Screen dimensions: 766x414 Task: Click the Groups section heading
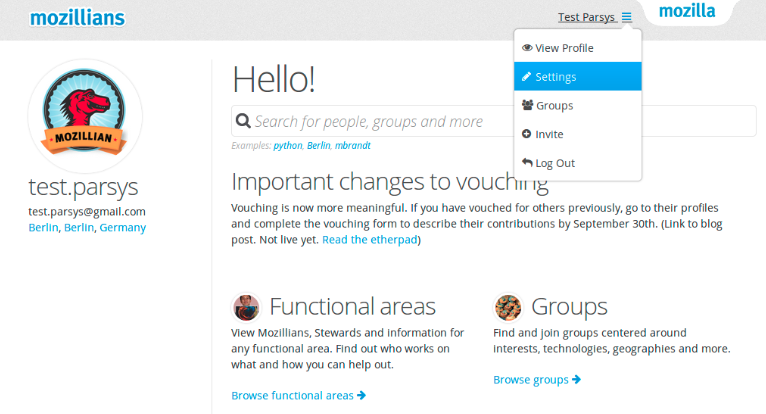tap(569, 307)
